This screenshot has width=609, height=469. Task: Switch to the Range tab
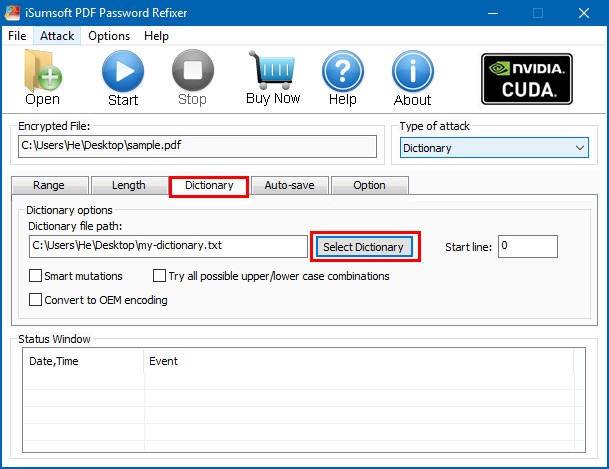50,185
